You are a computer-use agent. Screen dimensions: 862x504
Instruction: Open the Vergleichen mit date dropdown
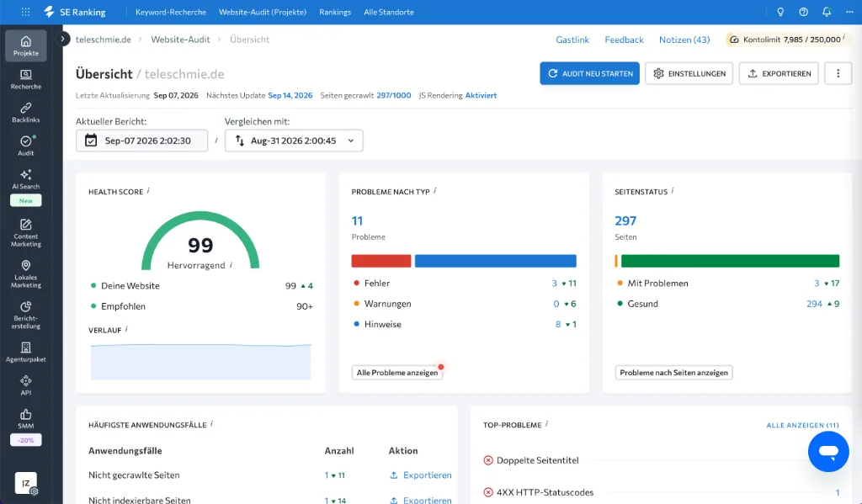[294, 141]
